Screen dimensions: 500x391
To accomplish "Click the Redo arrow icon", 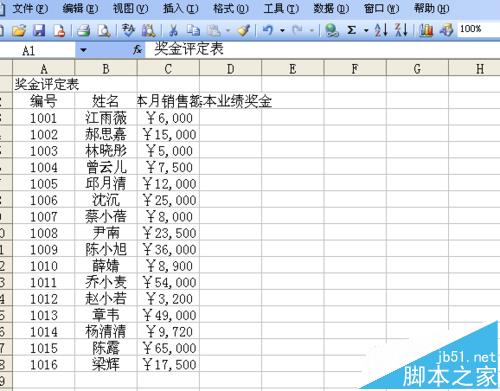I will (297, 31).
